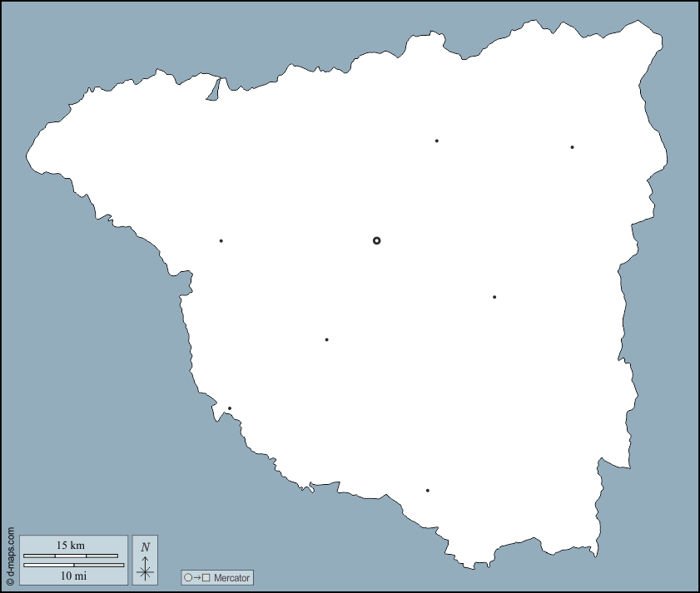The height and width of the screenshot is (593, 700).
Task: Click the kilometre scale bar
Action: 70,556
